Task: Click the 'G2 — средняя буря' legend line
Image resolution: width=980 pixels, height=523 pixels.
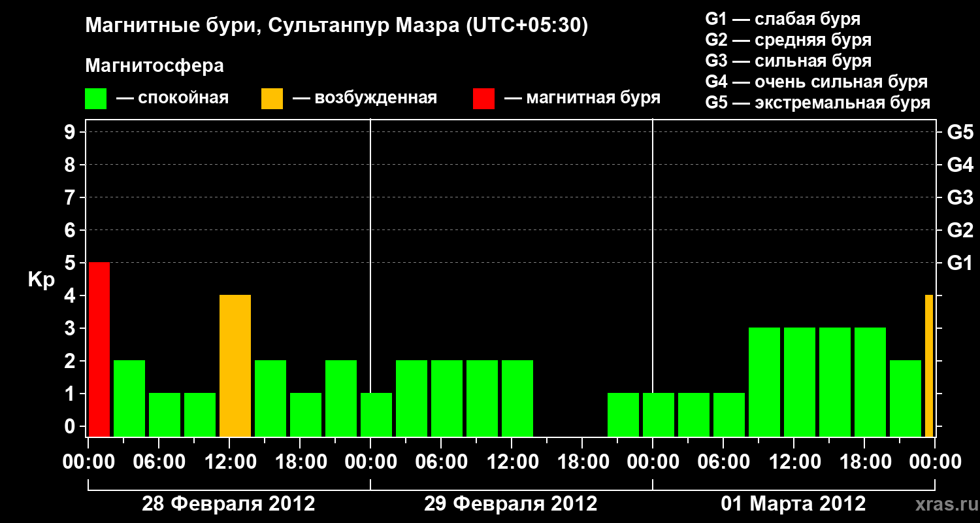Action: 789,40
